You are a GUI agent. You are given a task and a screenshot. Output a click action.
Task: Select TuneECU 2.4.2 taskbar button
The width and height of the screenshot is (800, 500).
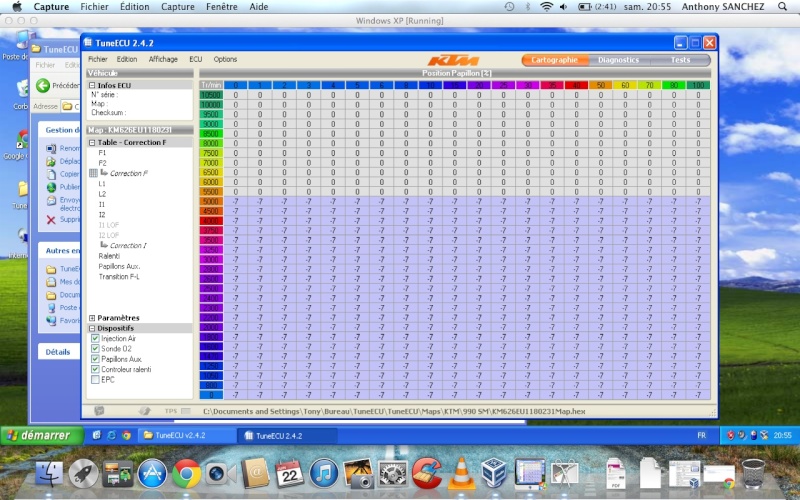click(287, 436)
